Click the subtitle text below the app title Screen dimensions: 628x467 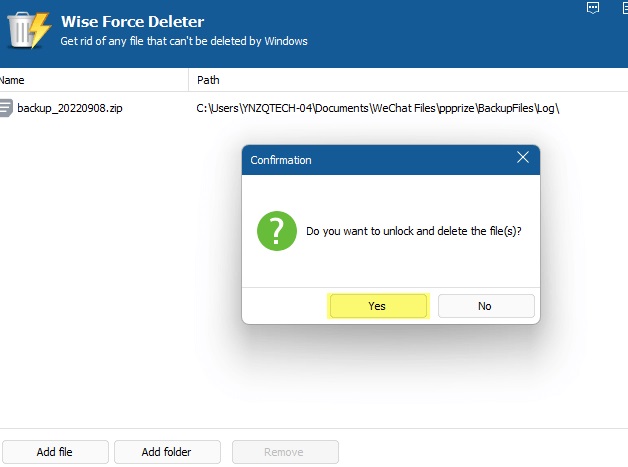point(183,41)
